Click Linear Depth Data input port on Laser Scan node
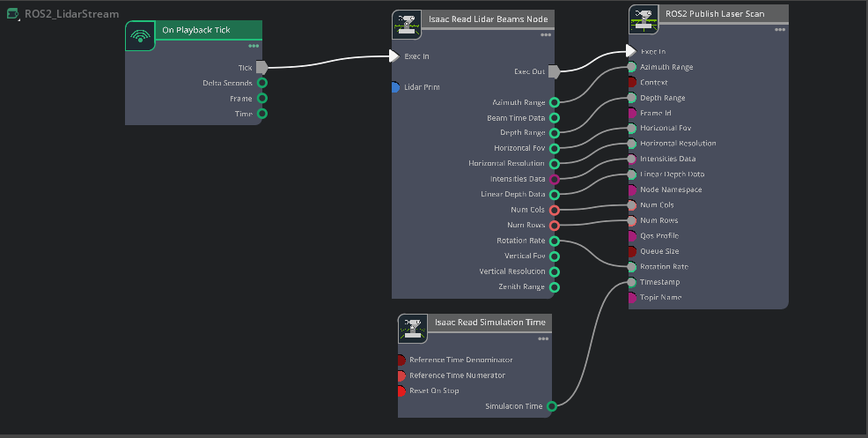Screen dimensions: 868x438 point(631,174)
